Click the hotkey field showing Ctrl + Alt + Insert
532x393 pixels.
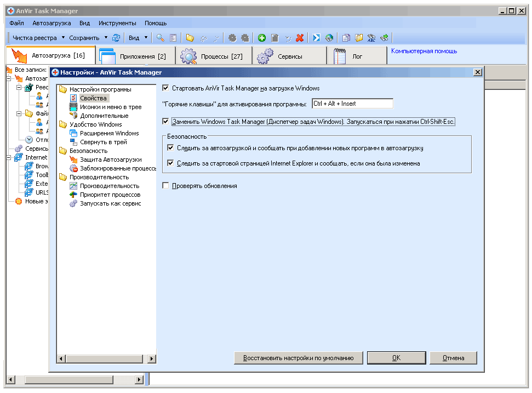coord(352,104)
